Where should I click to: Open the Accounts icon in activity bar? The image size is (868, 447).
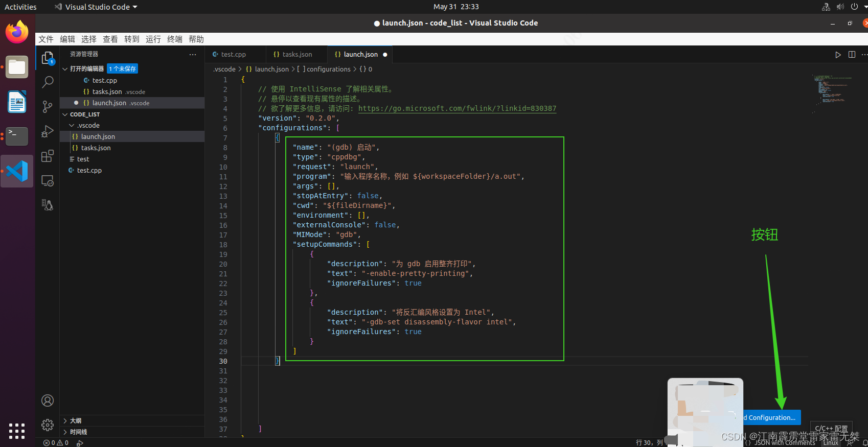tap(48, 401)
